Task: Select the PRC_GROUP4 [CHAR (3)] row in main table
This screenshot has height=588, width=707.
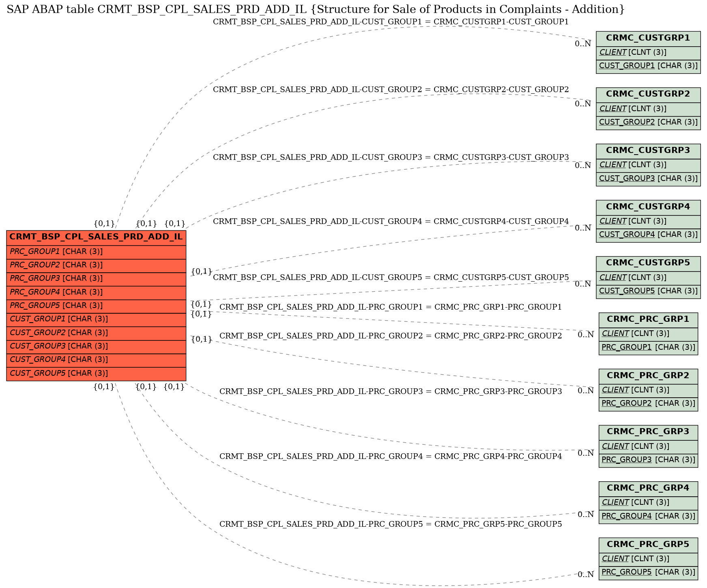Action: click(96, 293)
